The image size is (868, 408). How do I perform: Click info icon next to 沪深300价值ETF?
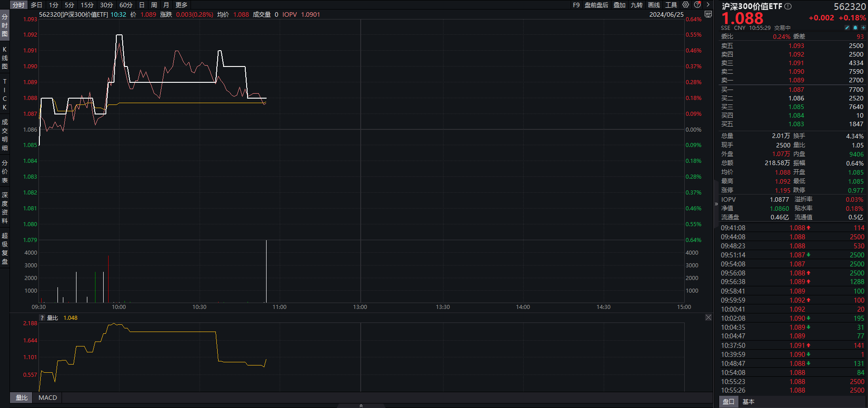point(788,6)
